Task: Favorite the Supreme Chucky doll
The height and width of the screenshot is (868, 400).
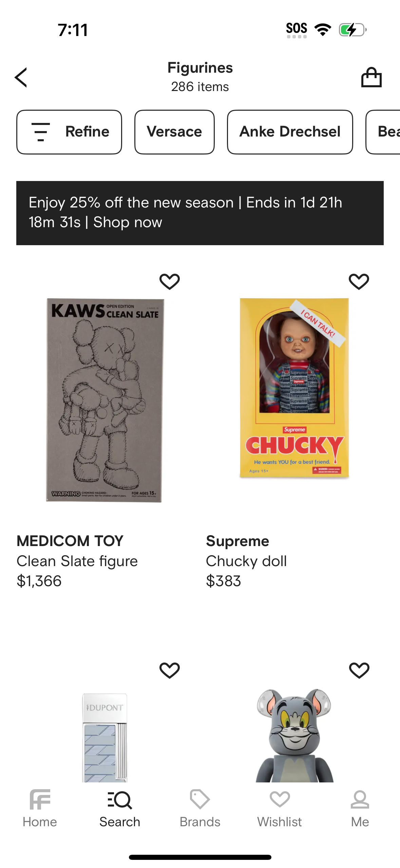Action: click(359, 282)
